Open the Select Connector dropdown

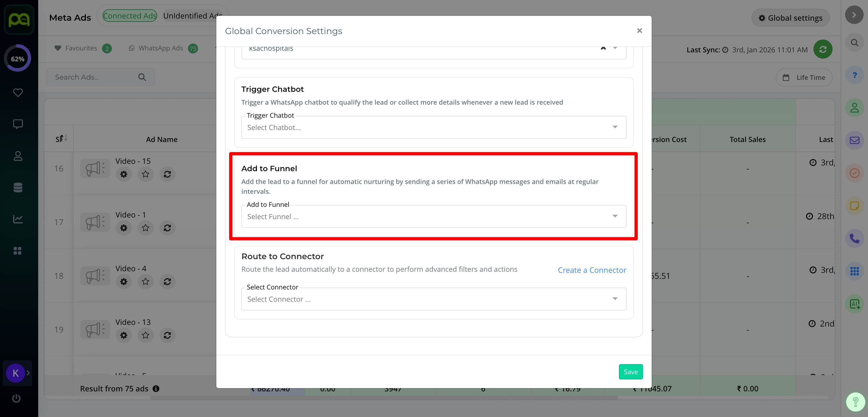433,299
